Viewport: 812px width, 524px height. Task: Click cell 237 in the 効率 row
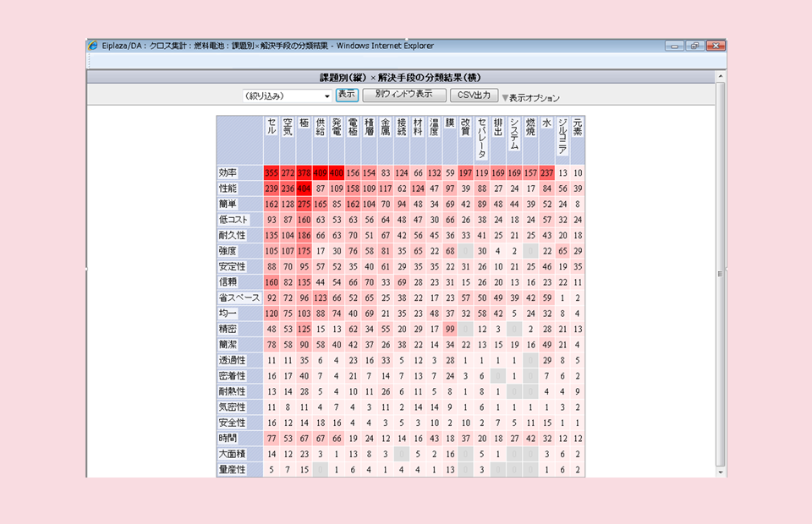pyautogui.click(x=546, y=172)
